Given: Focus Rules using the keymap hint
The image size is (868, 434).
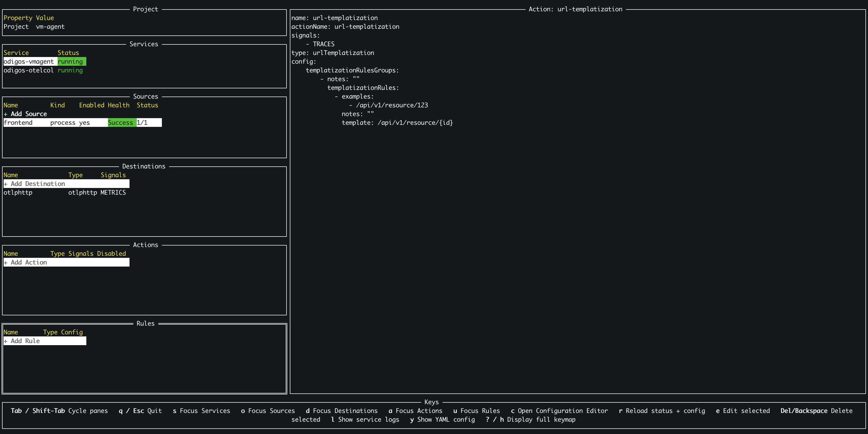Looking at the screenshot, I should [476, 410].
